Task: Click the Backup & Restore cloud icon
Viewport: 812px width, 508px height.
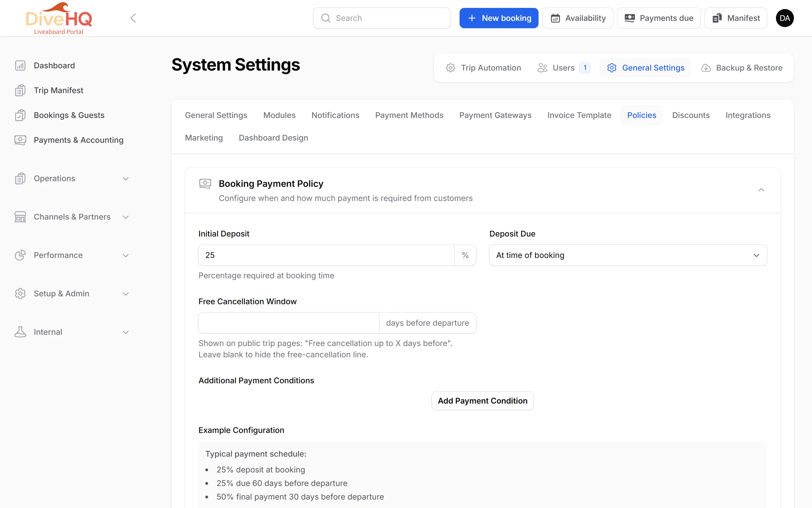Action: pyautogui.click(x=706, y=68)
